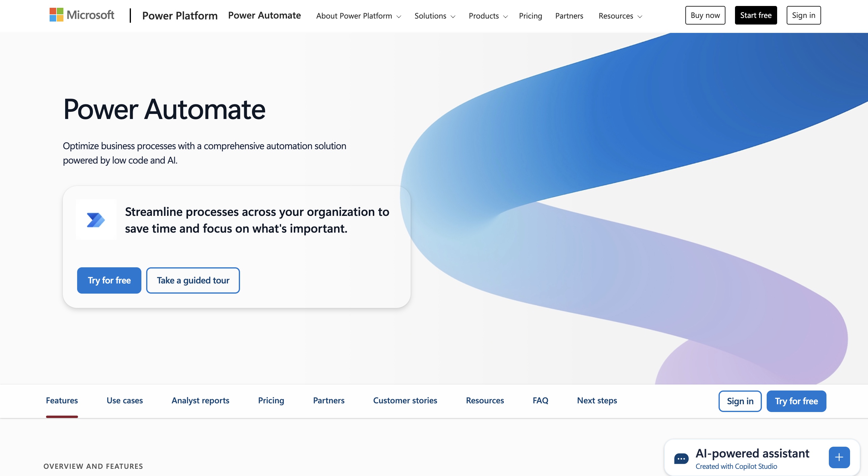The height and width of the screenshot is (476, 868).
Task: Select the Customer stories tab
Action: pyautogui.click(x=405, y=400)
